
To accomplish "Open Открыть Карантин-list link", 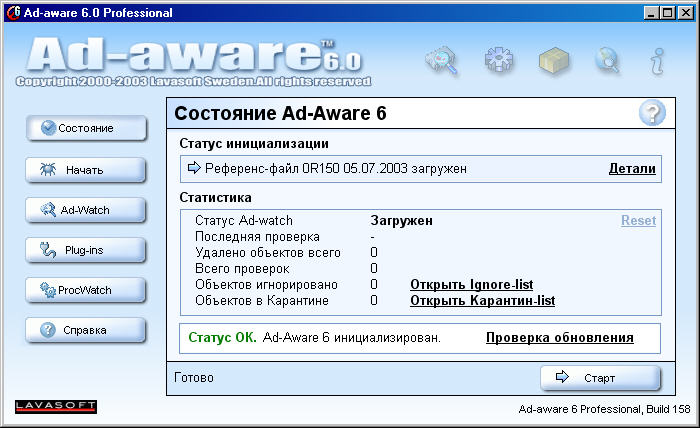I will (483, 301).
